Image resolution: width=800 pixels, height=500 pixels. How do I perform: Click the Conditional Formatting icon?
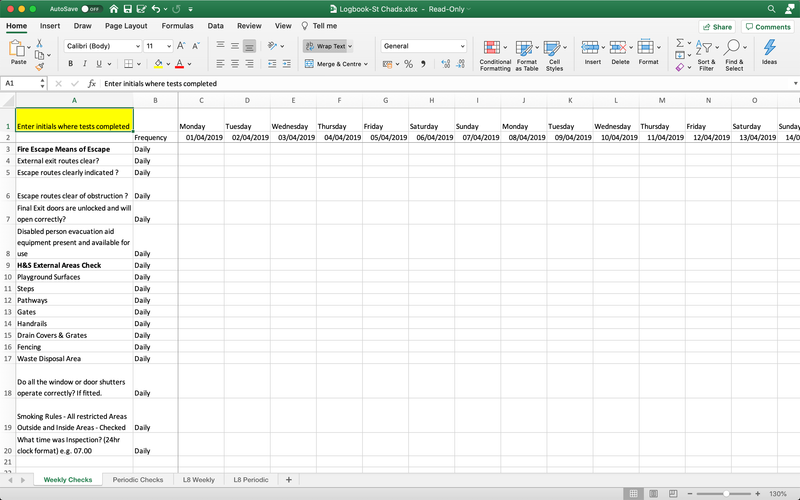[491, 48]
